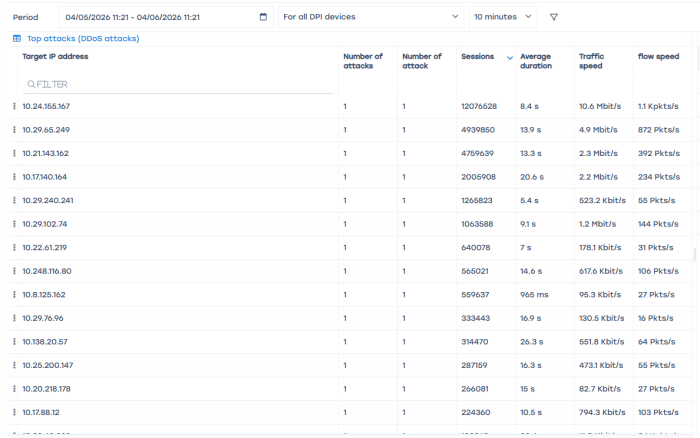
Task: Click the Sessions sort arrow
Action: click(510, 58)
